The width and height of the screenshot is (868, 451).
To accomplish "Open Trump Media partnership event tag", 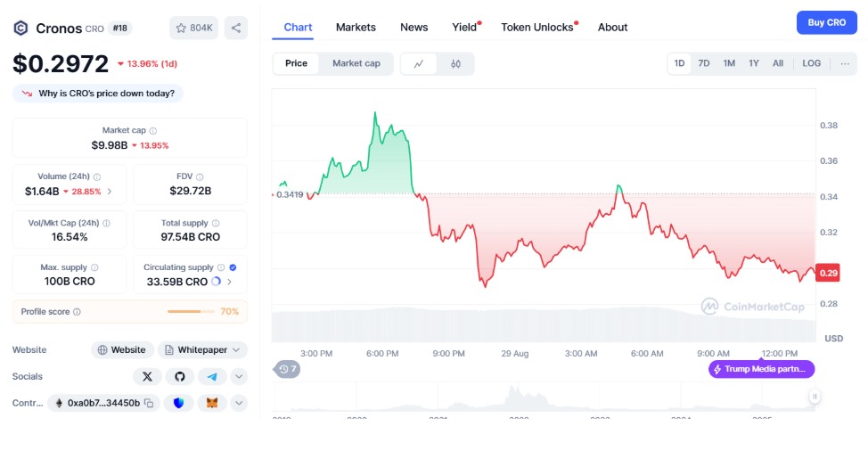I will [x=761, y=369].
